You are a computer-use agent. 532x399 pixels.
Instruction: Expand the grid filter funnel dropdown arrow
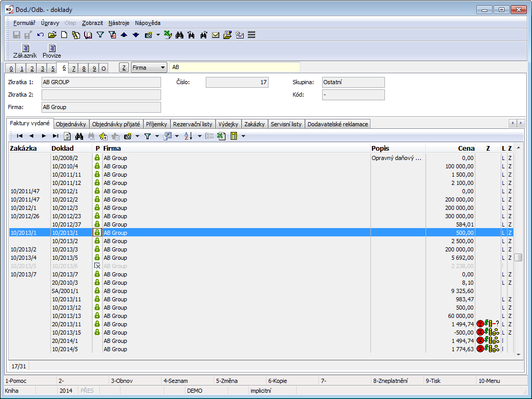(x=157, y=136)
